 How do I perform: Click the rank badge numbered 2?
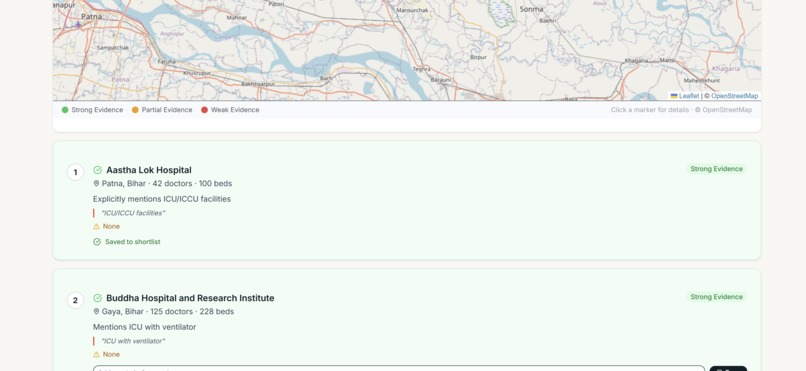pos(76,300)
